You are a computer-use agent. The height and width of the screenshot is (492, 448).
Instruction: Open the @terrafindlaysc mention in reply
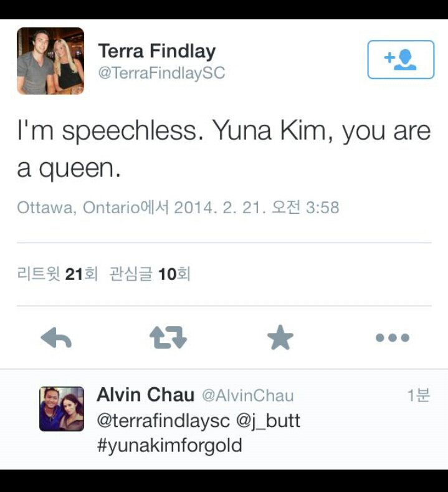163,421
